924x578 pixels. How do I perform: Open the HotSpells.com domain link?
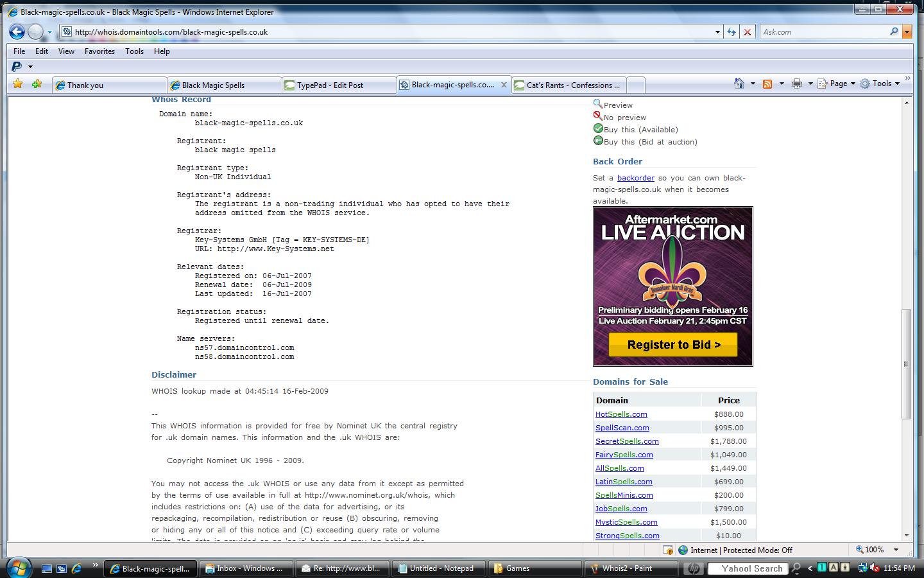point(620,414)
